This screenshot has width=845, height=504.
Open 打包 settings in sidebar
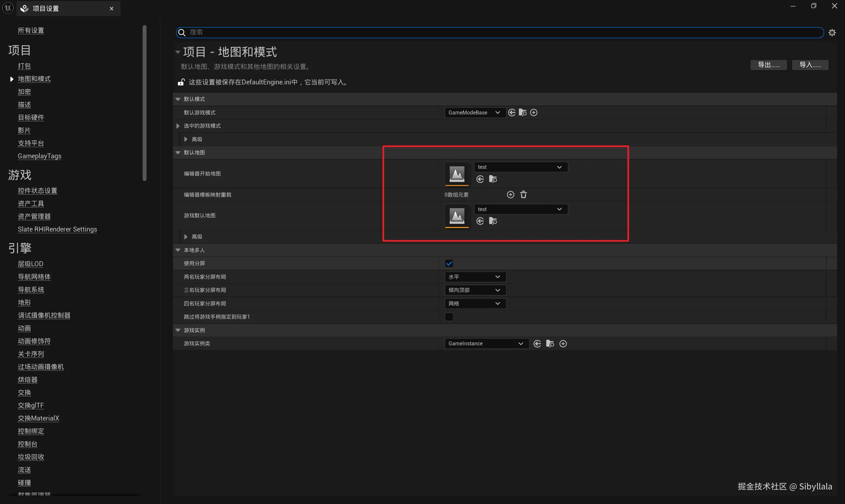(24, 66)
